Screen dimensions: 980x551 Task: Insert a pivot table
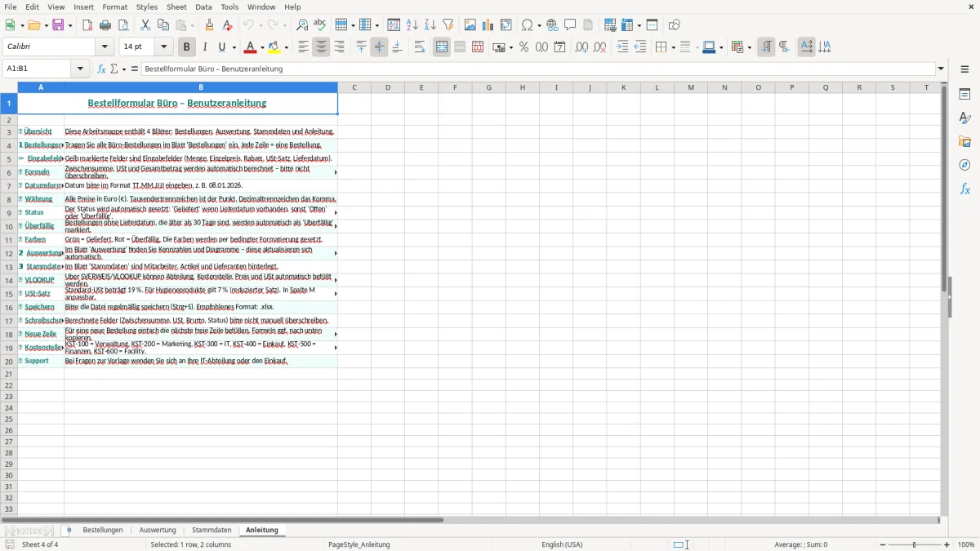point(506,25)
